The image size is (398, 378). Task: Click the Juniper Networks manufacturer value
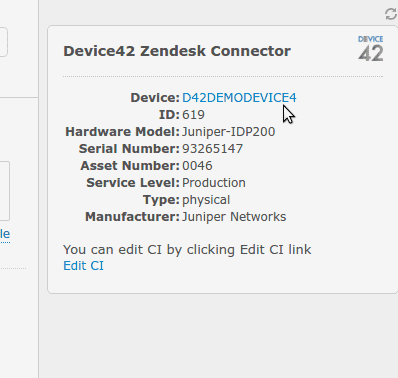[234, 217]
